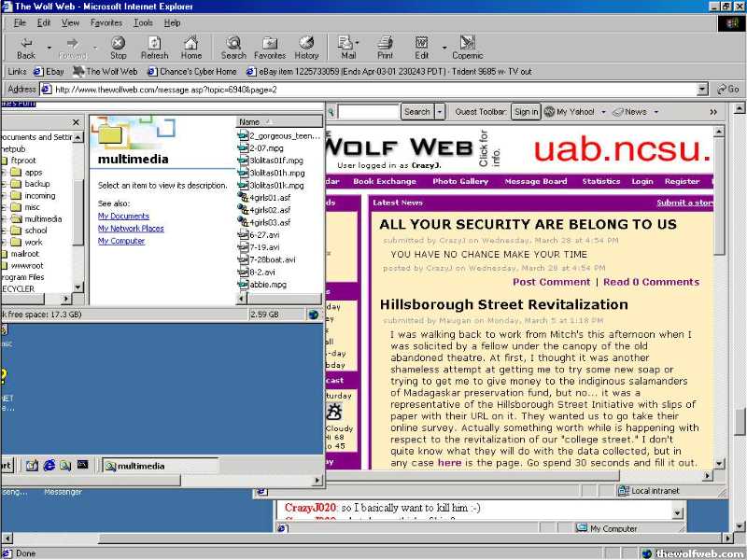The height and width of the screenshot is (560, 747).
Task: Close the Folders pane with the X
Action: (77, 122)
